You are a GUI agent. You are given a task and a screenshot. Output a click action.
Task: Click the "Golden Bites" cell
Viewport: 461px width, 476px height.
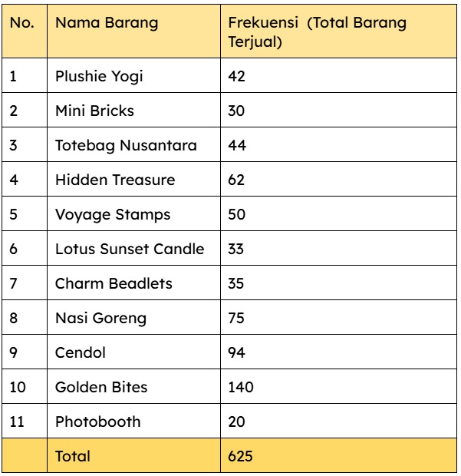pyautogui.click(x=101, y=387)
